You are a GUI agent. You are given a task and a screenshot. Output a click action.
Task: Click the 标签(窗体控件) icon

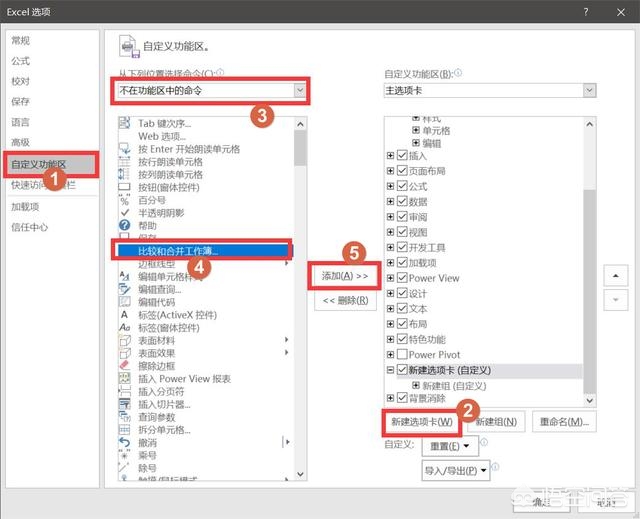124,328
